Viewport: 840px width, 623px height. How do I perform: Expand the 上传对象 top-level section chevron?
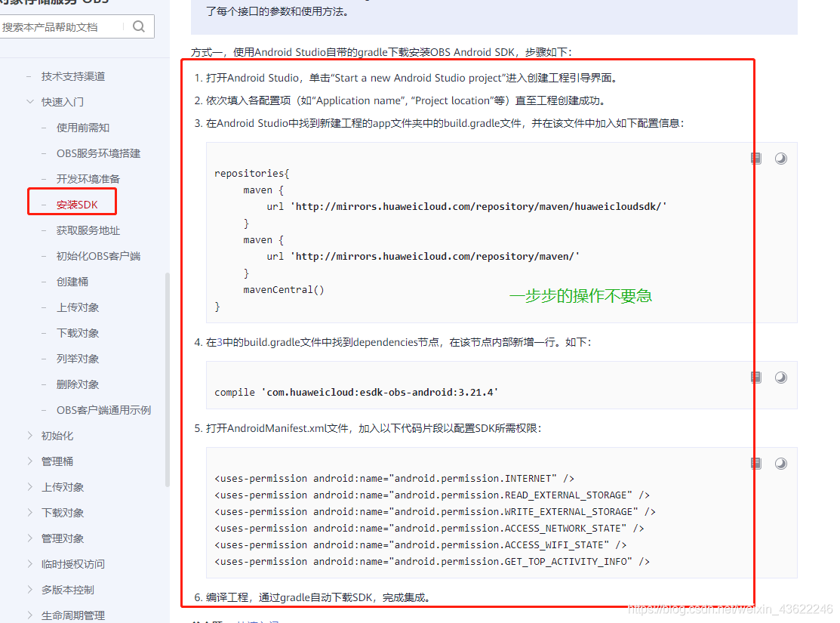click(x=30, y=487)
